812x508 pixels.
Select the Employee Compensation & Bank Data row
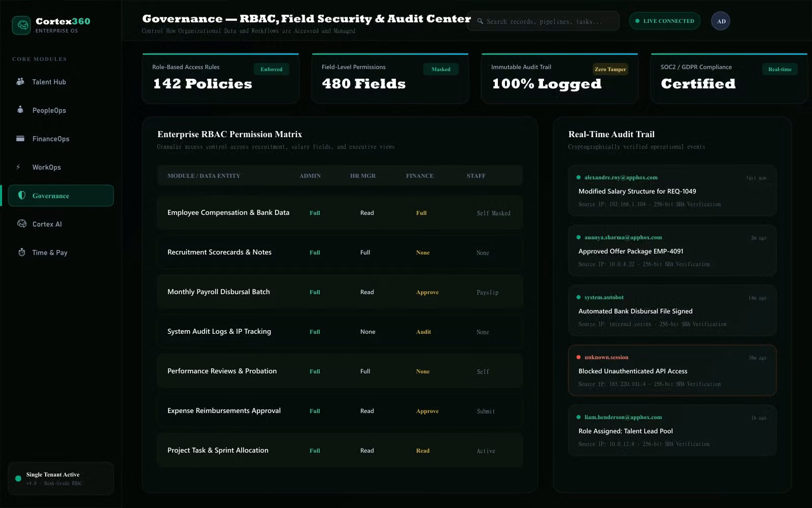[340, 212]
